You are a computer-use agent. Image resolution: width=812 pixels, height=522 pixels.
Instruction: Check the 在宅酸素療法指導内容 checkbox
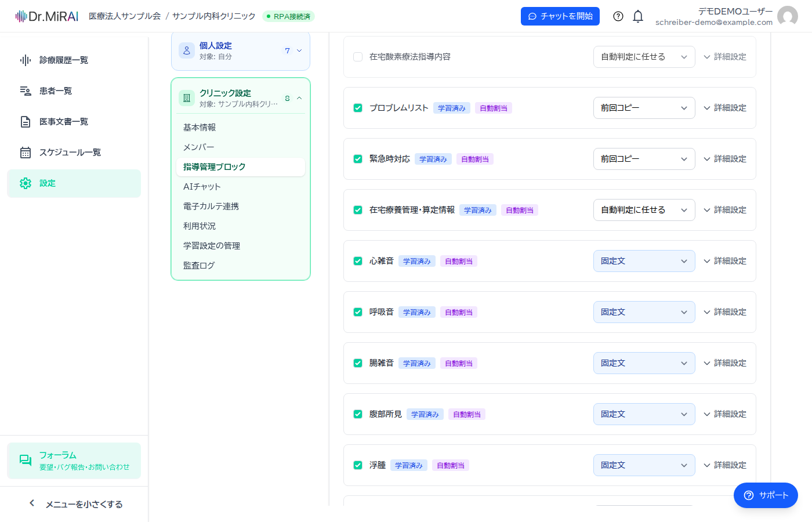358,57
